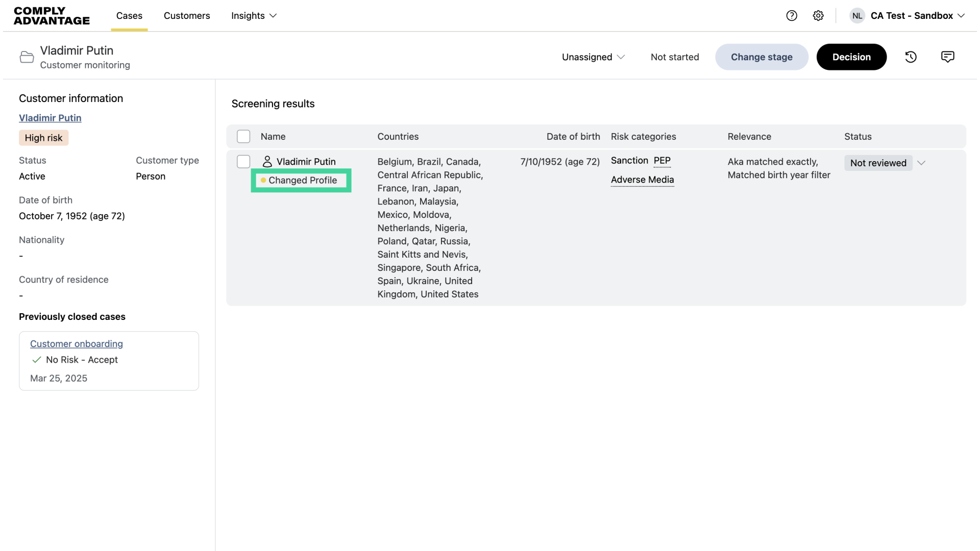Screen dimensions: 980x551
Task: Click the case folder icon
Action: pyautogui.click(x=27, y=57)
